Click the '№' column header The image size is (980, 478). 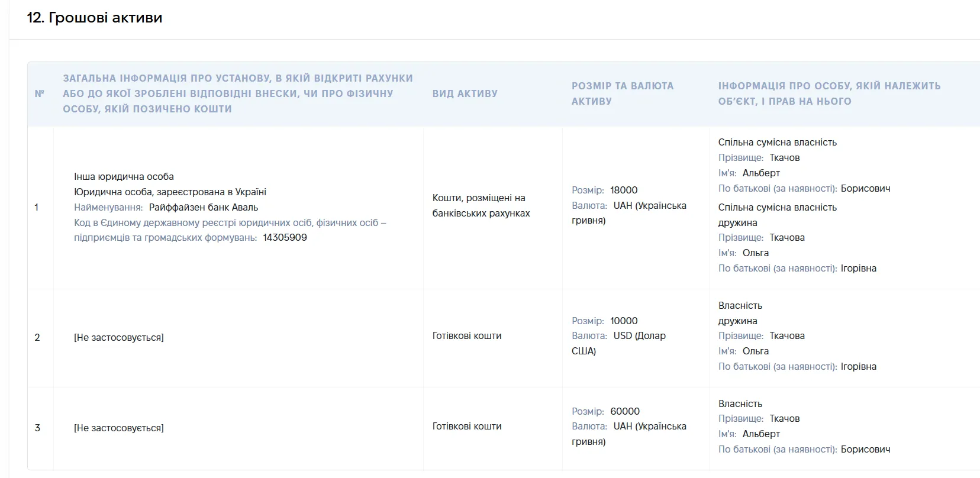click(40, 93)
